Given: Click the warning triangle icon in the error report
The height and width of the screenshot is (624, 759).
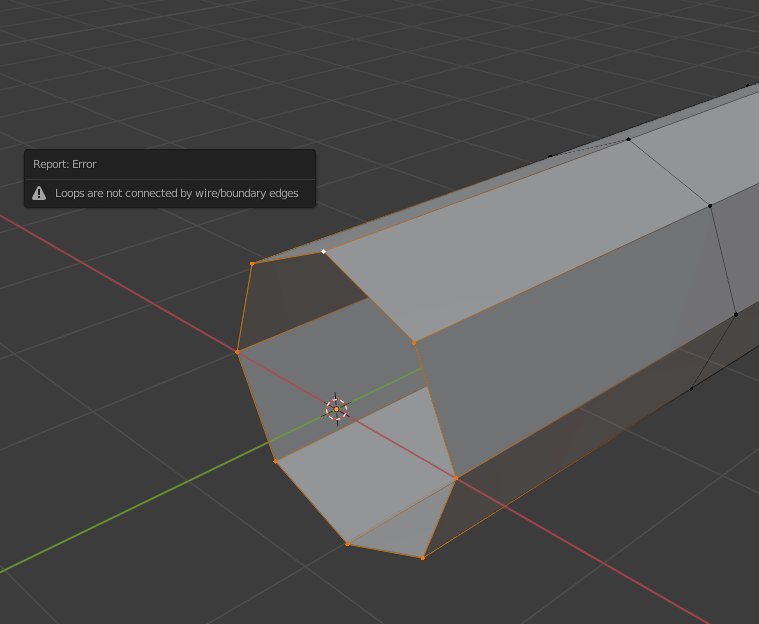Looking at the screenshot, I should click(39, 194).
